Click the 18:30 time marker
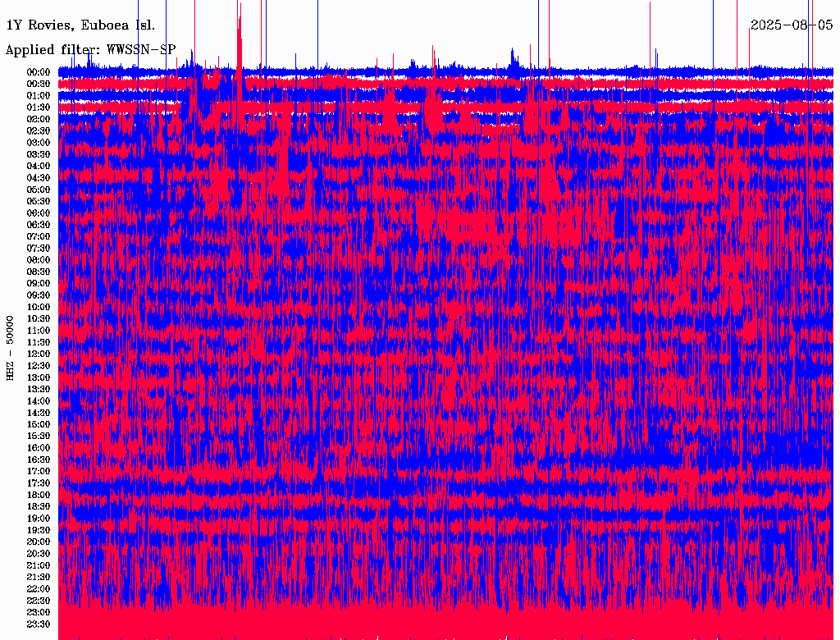The width and height of the screenshot is (840, 640). [38, 507]
